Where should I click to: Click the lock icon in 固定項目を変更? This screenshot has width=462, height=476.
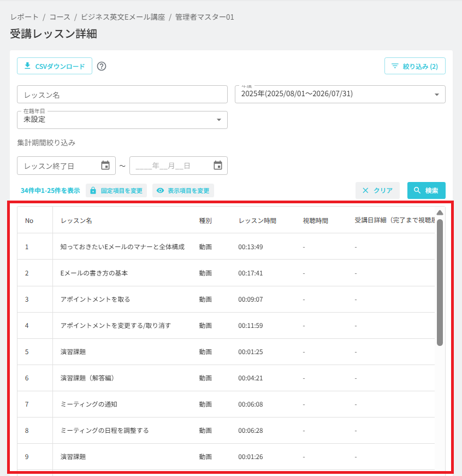coord(93,191)
